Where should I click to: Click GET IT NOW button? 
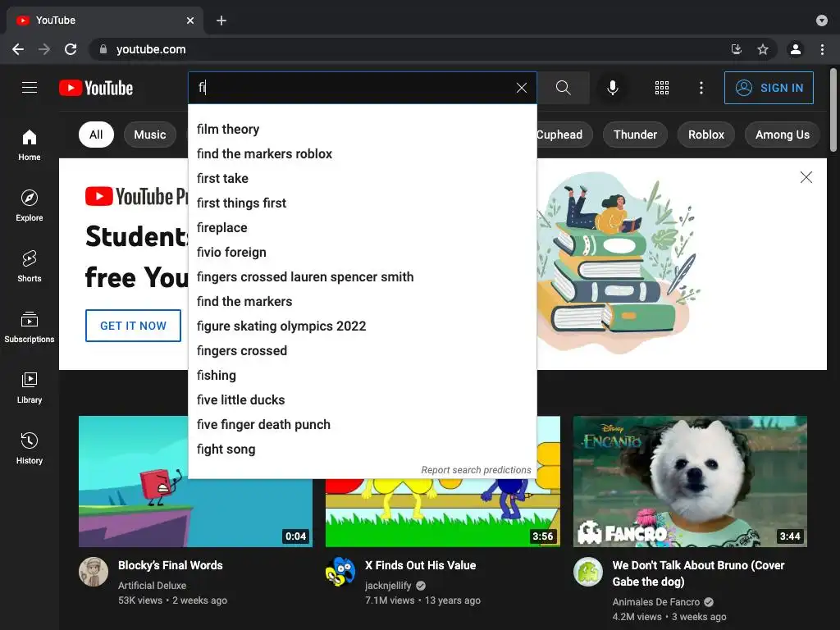134,326
